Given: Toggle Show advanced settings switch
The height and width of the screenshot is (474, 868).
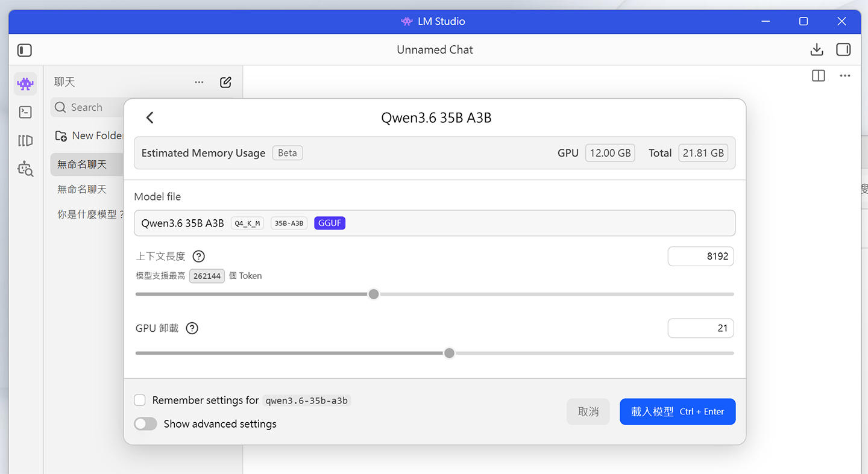Looking at the screenshot, I should pos(145,424).
